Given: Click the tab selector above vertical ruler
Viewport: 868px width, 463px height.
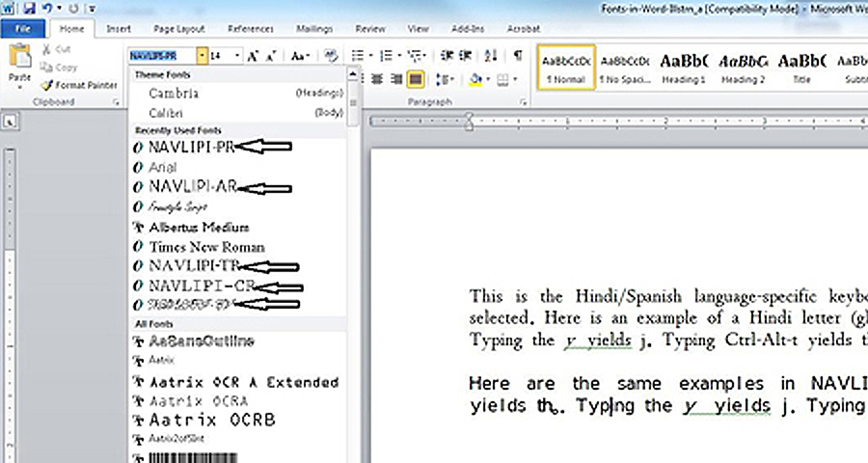Looking at the screenshot, I should [x=10, y=122].
